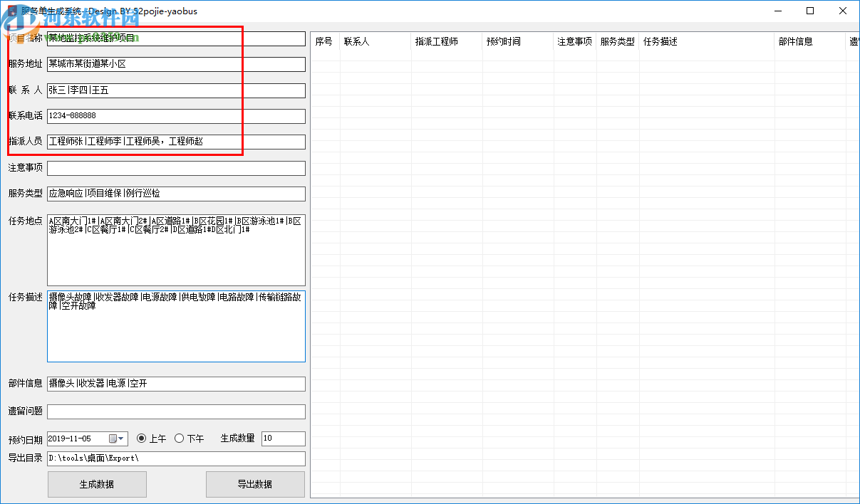Viewport: 860px width, 504px height.
Task: Focus the empty 注意事项 input field
Action: (x=176, y=168)
